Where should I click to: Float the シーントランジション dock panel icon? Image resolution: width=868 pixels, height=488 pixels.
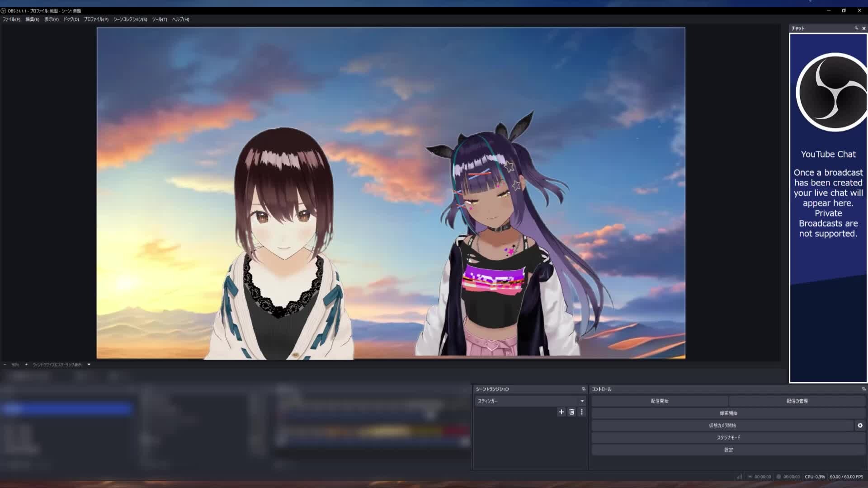tap(584, 389)
